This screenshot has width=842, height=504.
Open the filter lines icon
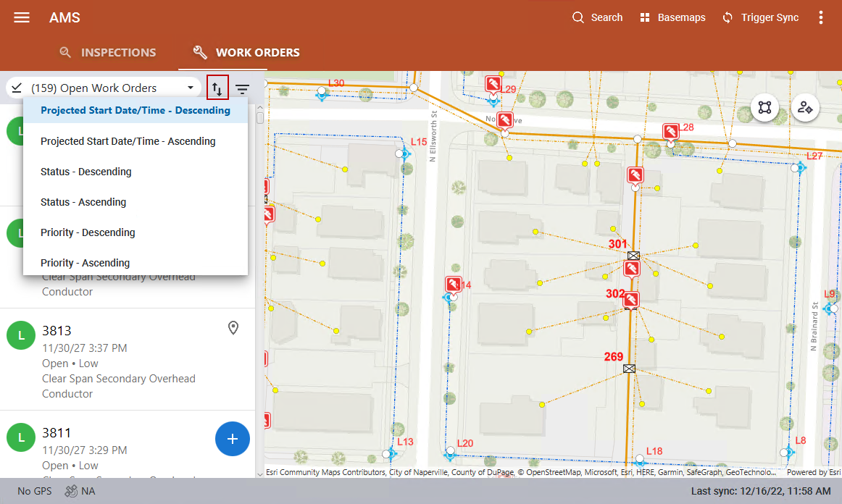coord(242,89)
